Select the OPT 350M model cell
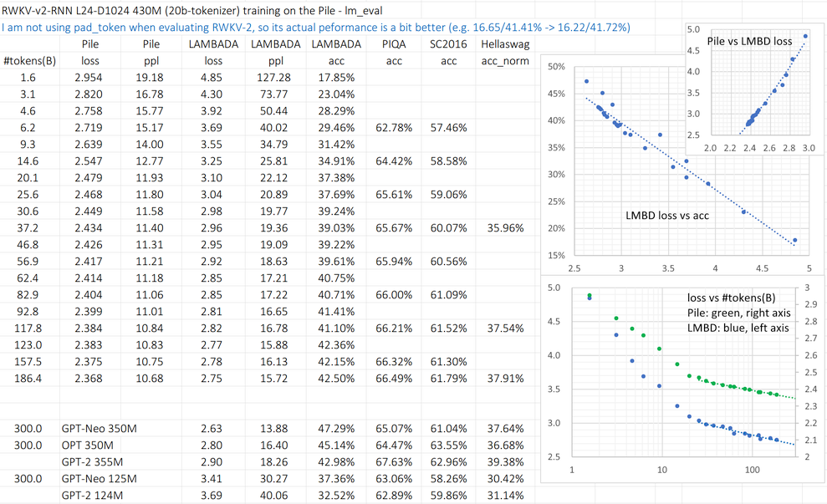The image size is (827, 504). (x=94, y=445)
